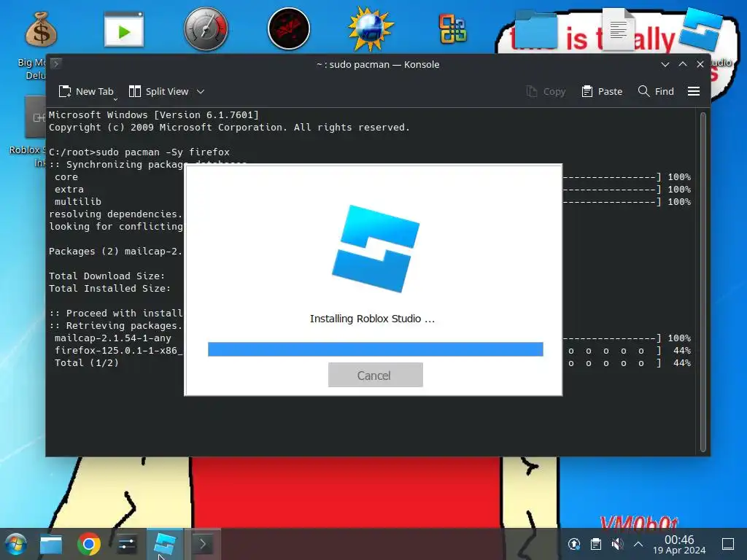Viewport: 747px width, 560px height.
Task: Open a New Tab in Konsole
Action: pyautogui.click(x=86, y=91)
